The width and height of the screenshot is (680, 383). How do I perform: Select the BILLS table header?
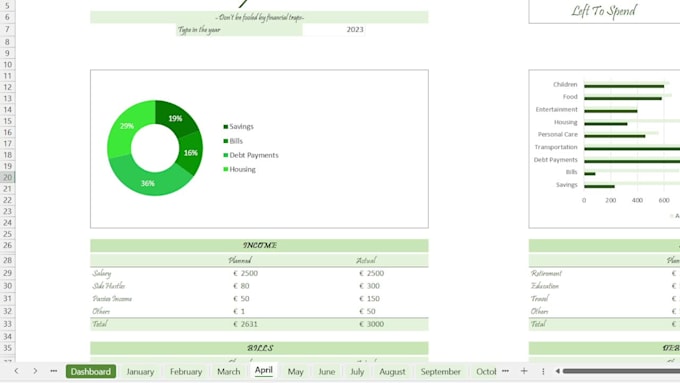(259, 348)
